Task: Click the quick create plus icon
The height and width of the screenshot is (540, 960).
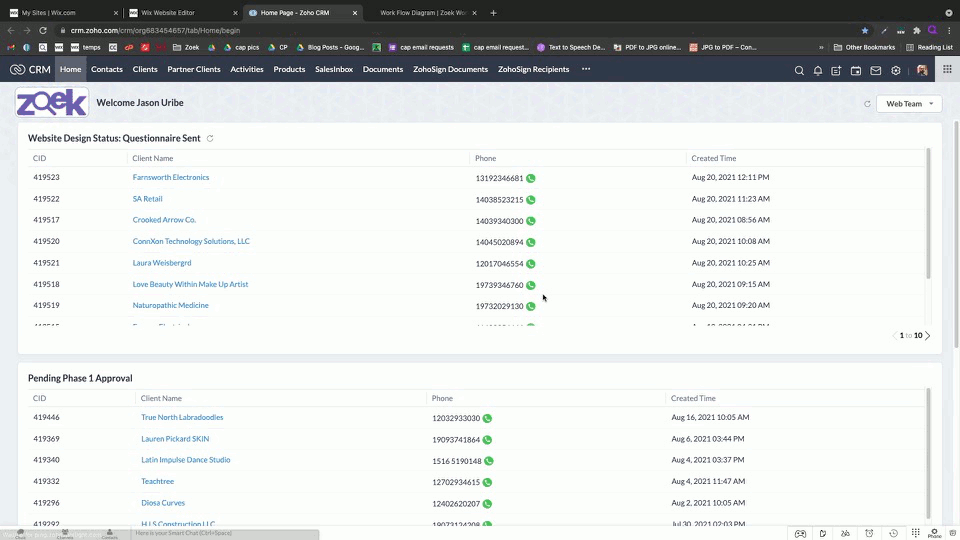Action: [836, 70]
